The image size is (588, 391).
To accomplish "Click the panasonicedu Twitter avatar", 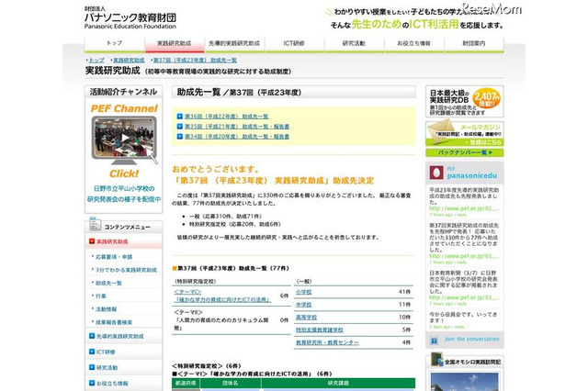I will 436,173.
